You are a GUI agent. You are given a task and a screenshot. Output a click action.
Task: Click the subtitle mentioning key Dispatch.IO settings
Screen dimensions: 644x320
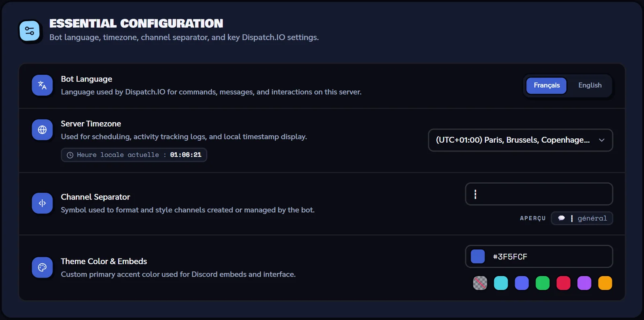pyautogui.click(x=184, y=37)
